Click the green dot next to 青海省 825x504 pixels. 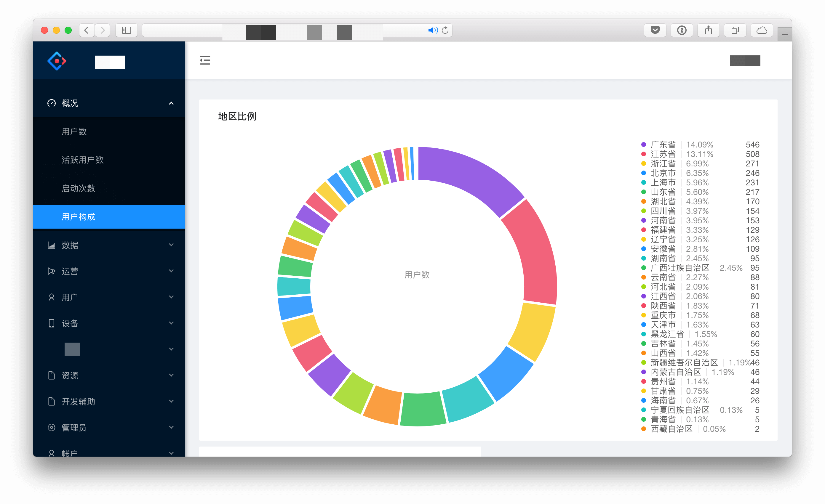click(x=644, y=419)
